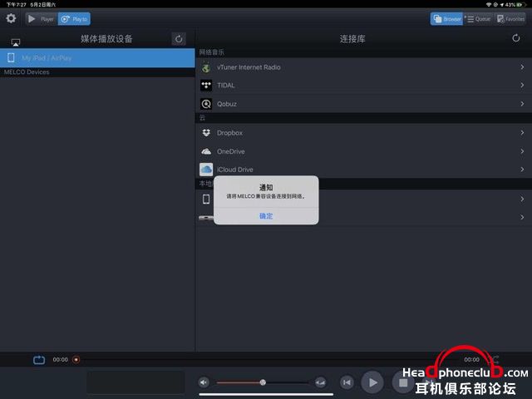Refresh the media playback devices list
Image resolution: width=532 pixels, height=399 pixels.
[x=179, y=39]
